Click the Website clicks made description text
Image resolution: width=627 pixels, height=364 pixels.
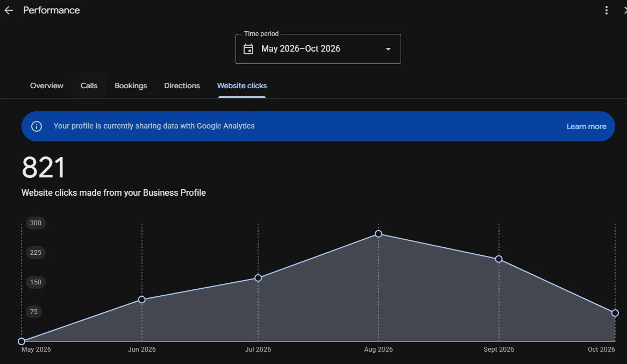click(x=113, y=193)
